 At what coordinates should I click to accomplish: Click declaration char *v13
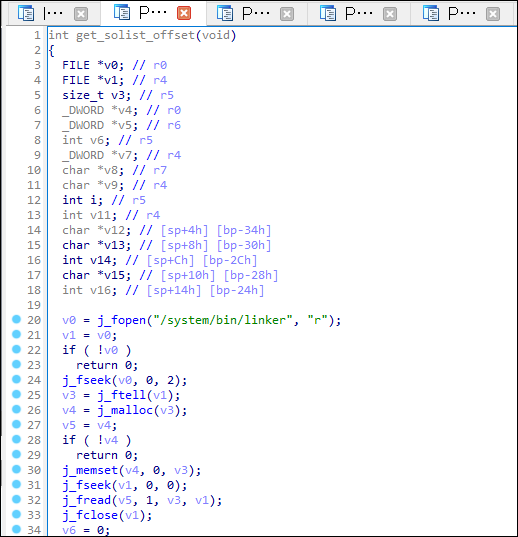(97, 245)
